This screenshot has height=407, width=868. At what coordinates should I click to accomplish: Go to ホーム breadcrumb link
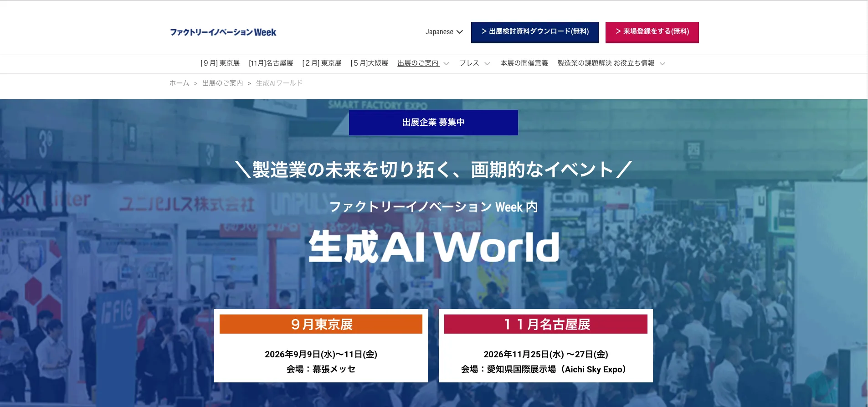coord(179,83)
